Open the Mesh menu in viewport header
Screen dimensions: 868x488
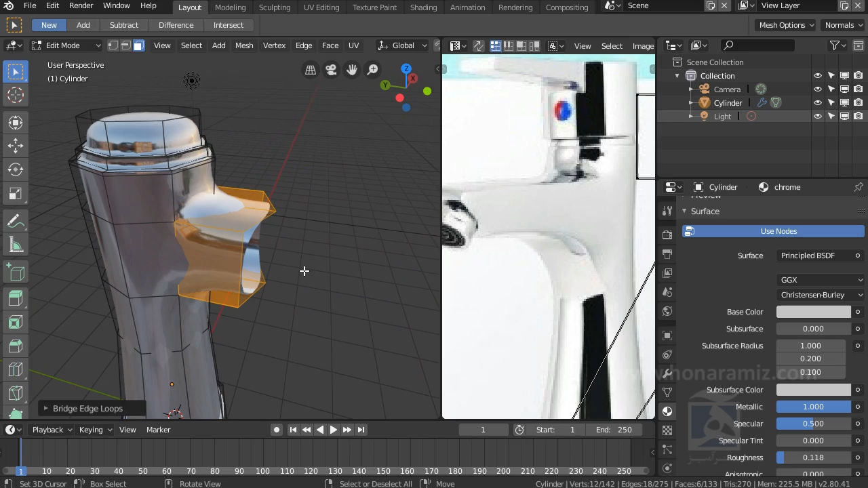click(x=244, y=45)
